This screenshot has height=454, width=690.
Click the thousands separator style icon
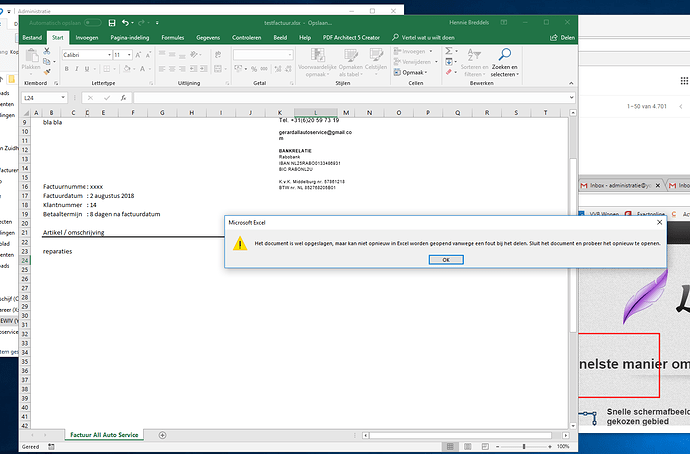coord(264,69)
